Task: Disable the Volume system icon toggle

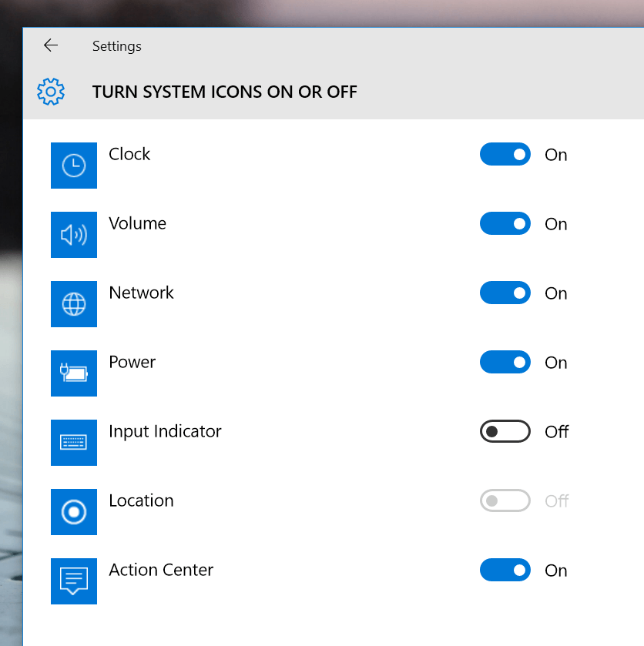Action: pos(505,223)
